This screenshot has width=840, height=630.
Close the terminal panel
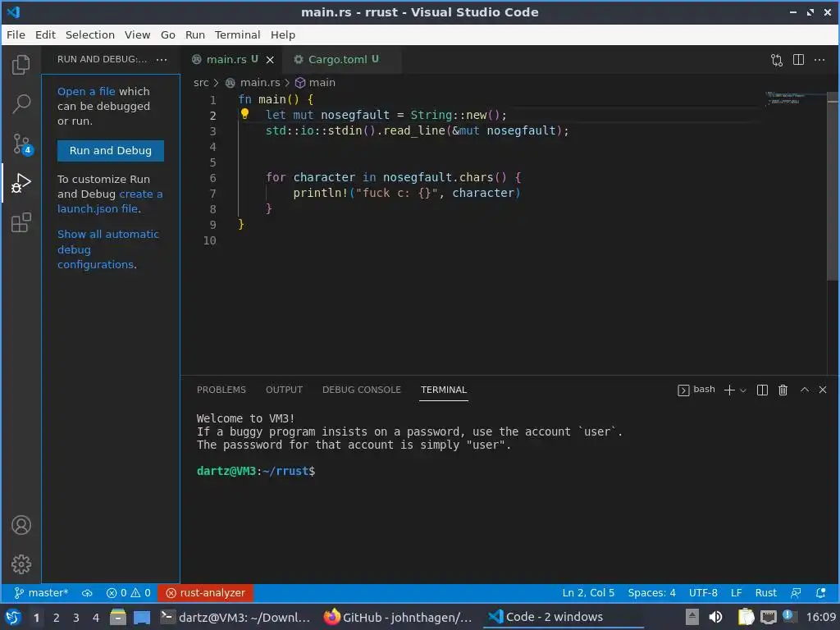point(823,390)
